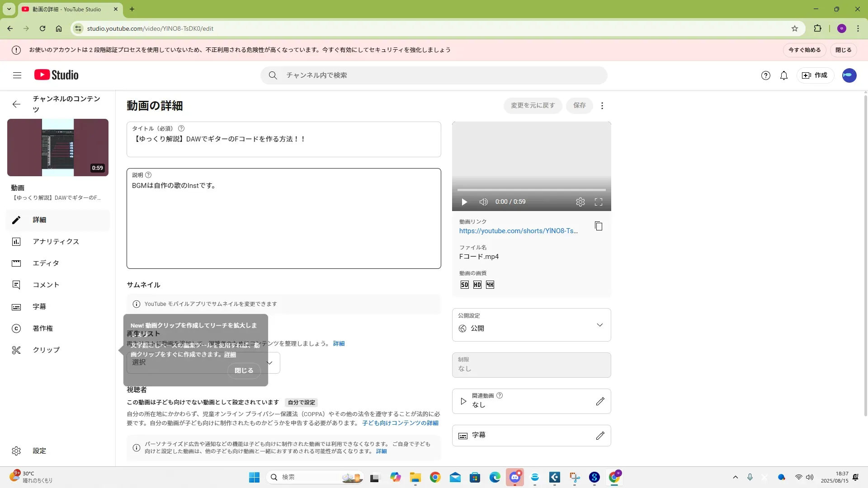The width and height of the screenshot is (868, 488).
Task: Click the チャンネル内で検索 search field
Action: tap(434, 75)
